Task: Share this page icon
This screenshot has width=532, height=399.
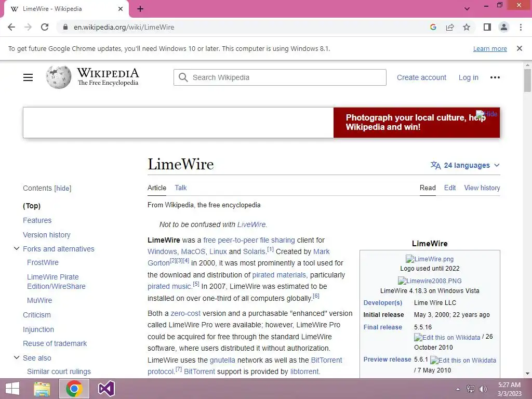Action: point(450,27)
